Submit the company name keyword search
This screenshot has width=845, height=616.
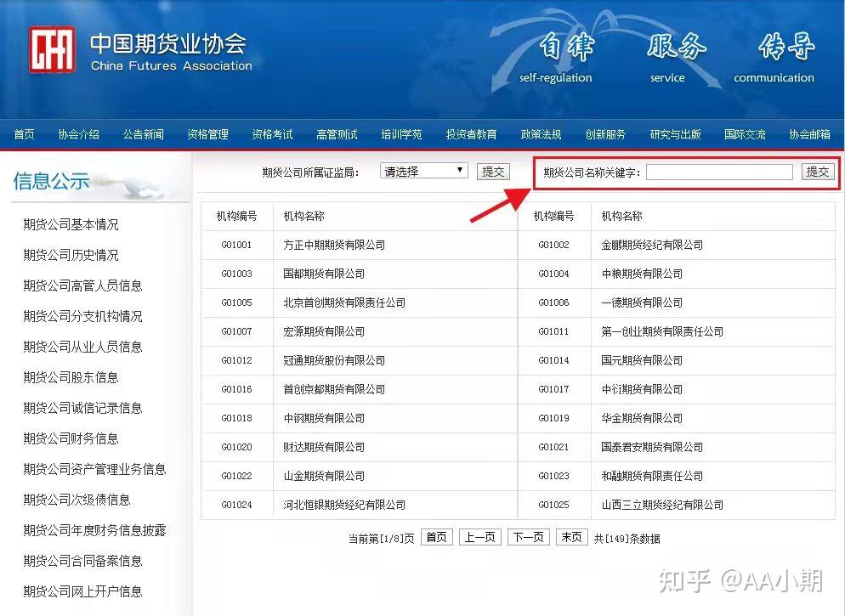[817, 171]
